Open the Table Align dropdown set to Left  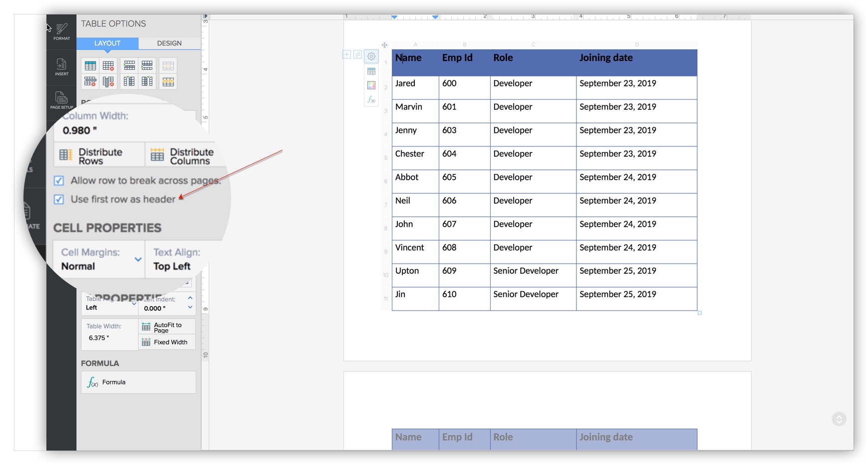[x=109, y=304]
